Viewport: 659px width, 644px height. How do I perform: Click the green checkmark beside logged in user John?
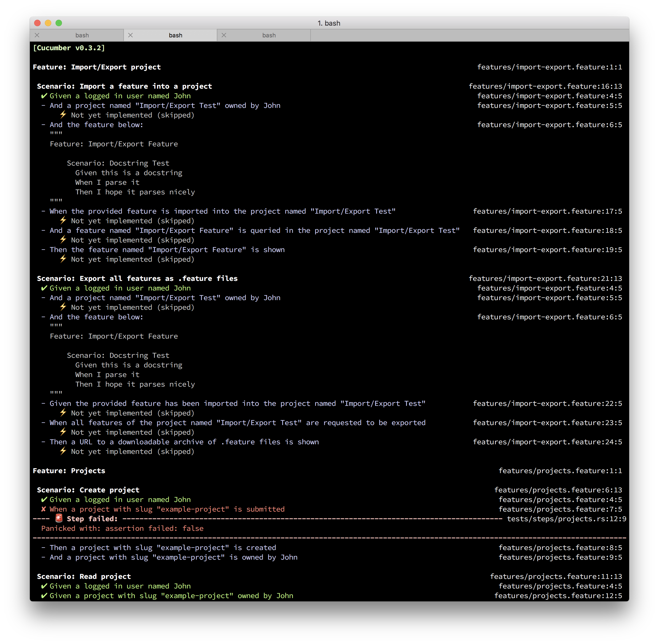point(44,96)
